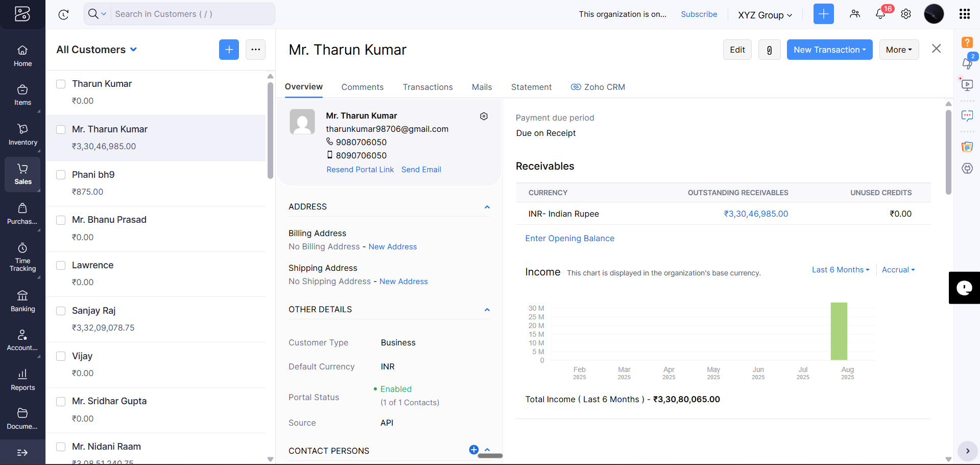Select the Sanjay Raj customer checkbox
The image size is (980, 465).
coord(61,311)
